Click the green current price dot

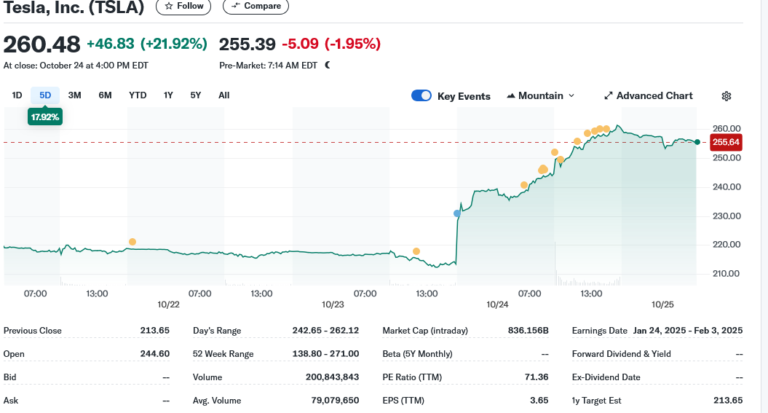697,142
